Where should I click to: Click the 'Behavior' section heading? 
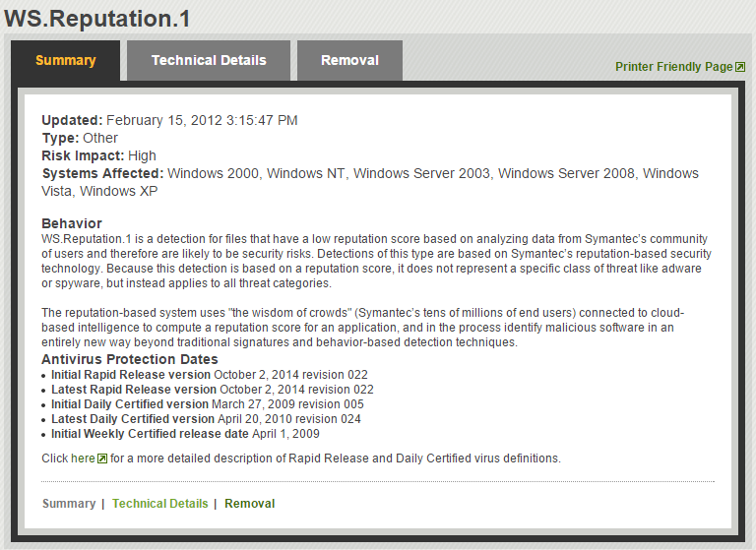point(72,223)
